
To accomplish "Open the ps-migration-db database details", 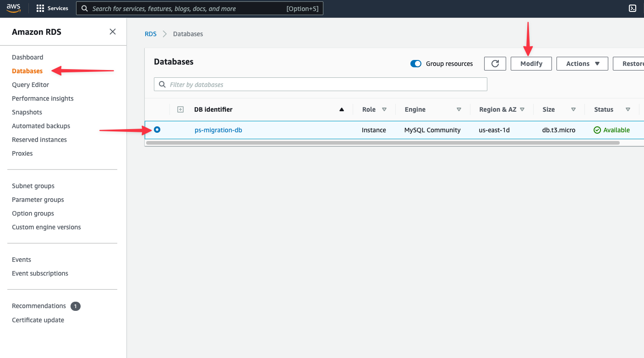I will (x=218, y=130).
